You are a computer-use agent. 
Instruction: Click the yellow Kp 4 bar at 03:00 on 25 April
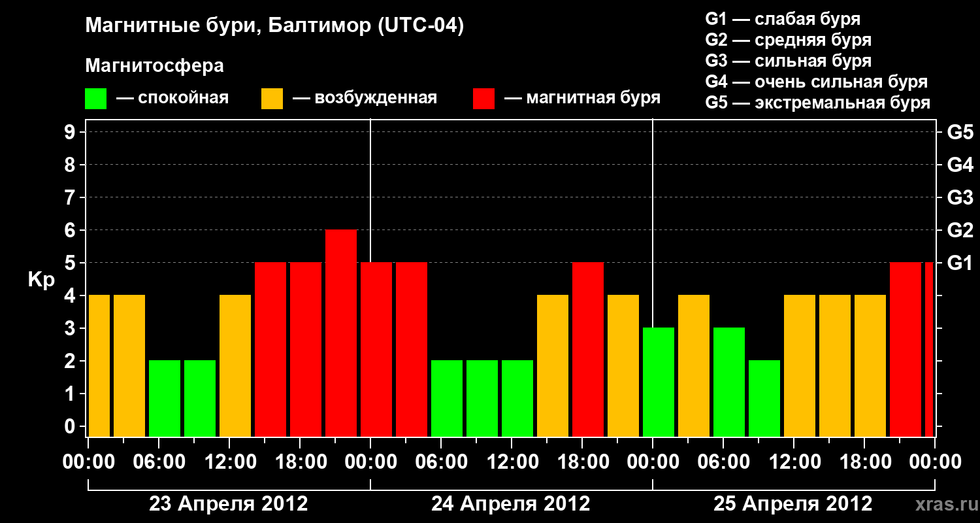(694, 365)
